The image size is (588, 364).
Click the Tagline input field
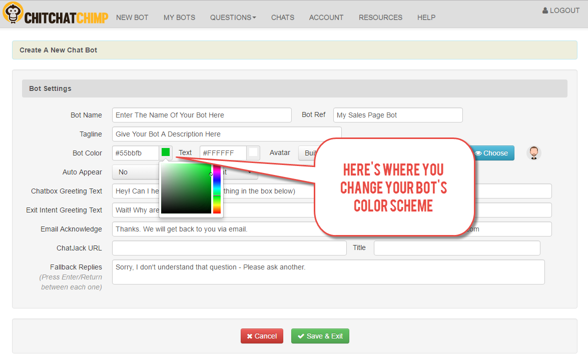tap(227, 134)
